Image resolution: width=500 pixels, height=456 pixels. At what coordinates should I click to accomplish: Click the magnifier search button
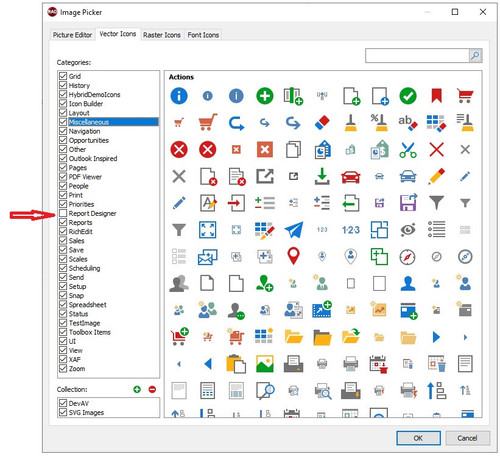click(x=475, y=56)
